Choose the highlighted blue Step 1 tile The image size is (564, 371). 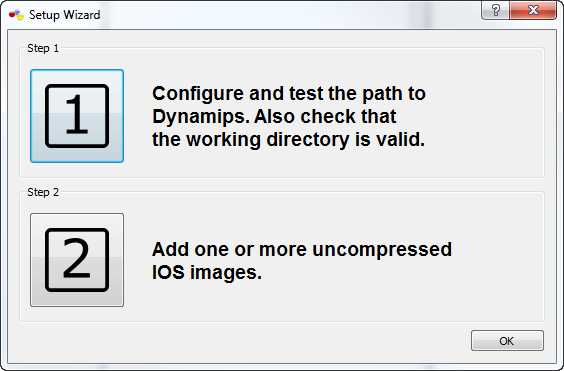click(77, 116)
